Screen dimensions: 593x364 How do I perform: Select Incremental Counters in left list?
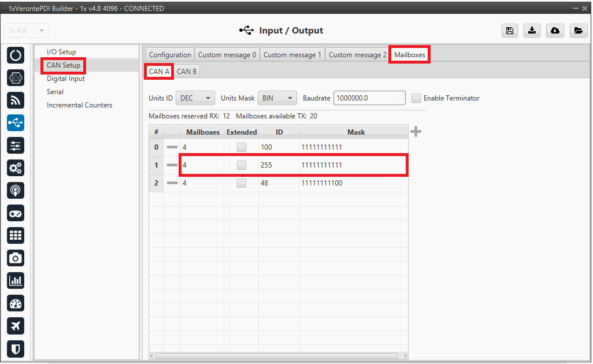point(80,105)
